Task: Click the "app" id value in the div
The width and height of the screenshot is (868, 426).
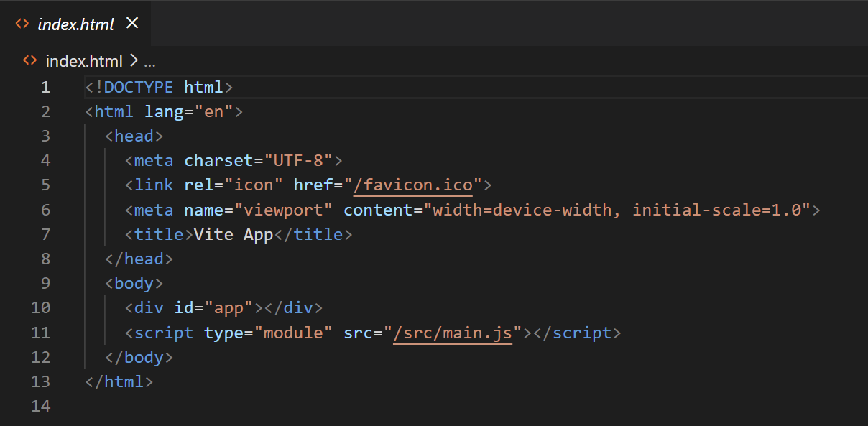Action: pos(229,307)
